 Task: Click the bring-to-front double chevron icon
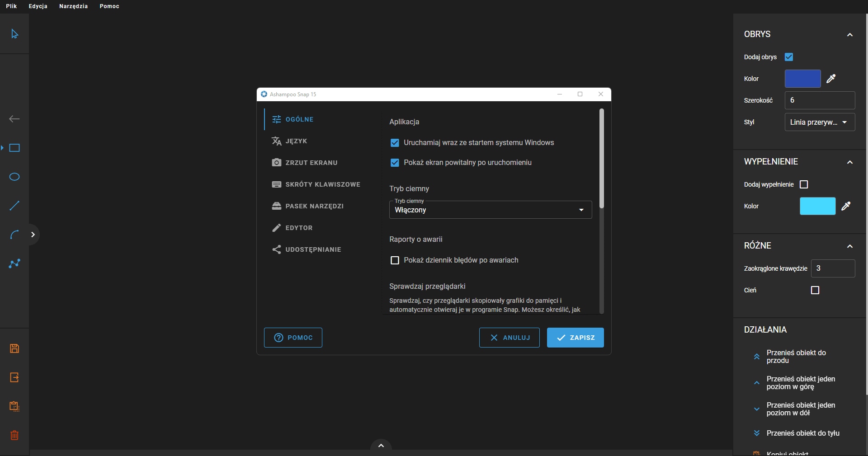(x=757, y=357)
